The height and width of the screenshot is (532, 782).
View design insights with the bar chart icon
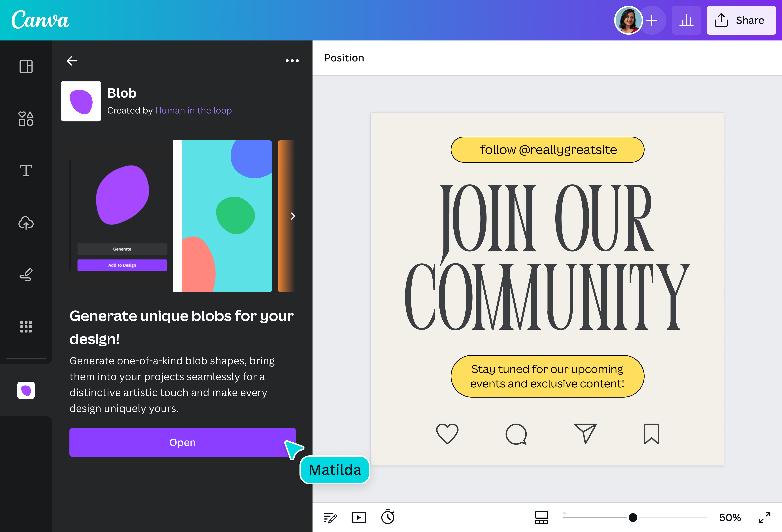click(687, 20)
